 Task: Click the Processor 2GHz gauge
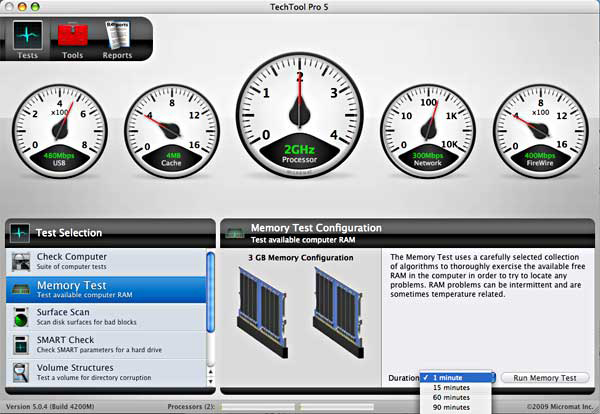(299, 112)
